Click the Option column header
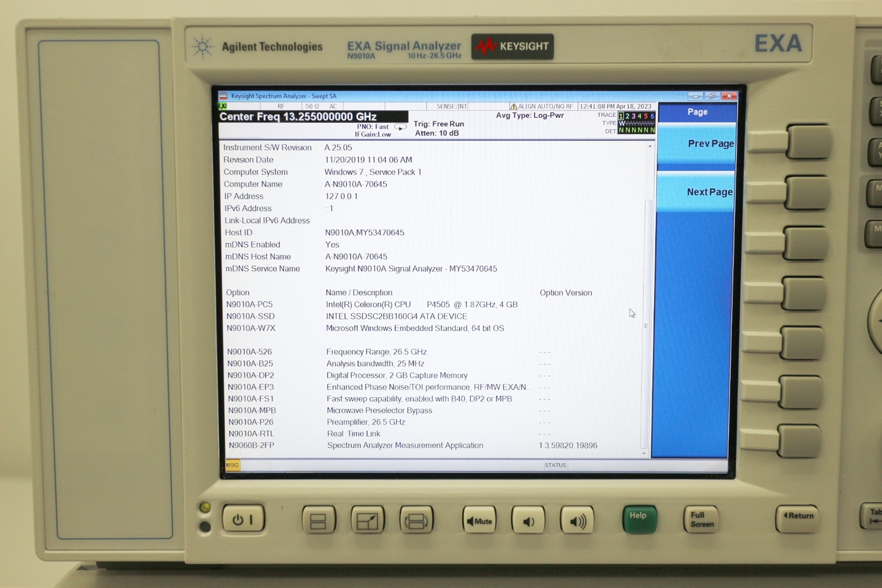This screenshot has height=588, width=882. point(237,293)
